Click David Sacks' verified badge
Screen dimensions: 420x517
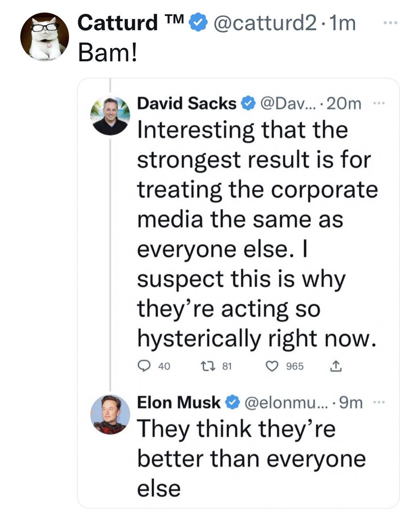coord(248,104)
